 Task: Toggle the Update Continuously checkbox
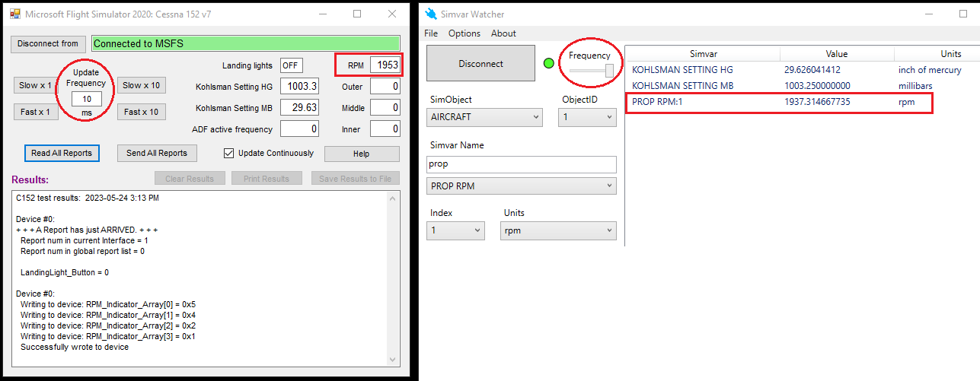tap(228, 154)
